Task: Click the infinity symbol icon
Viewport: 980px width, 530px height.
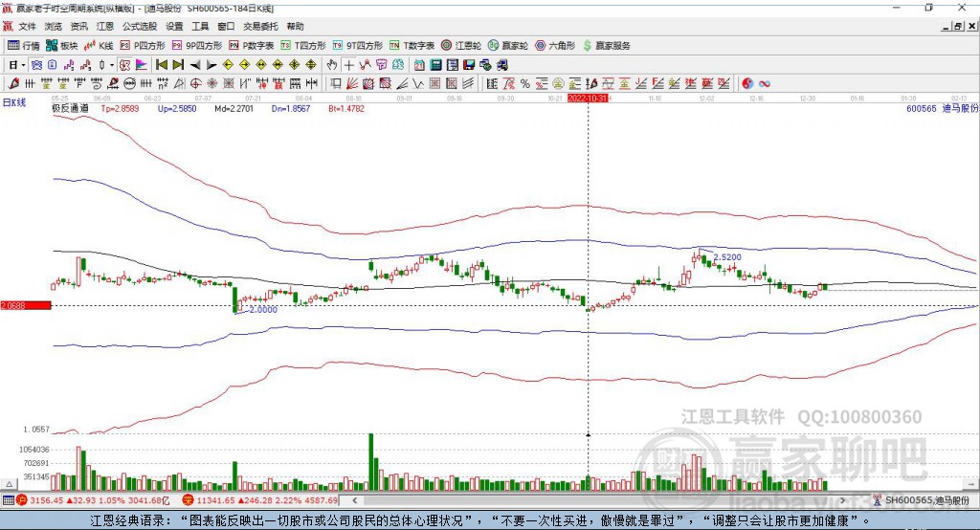Action: pos(765,83)
